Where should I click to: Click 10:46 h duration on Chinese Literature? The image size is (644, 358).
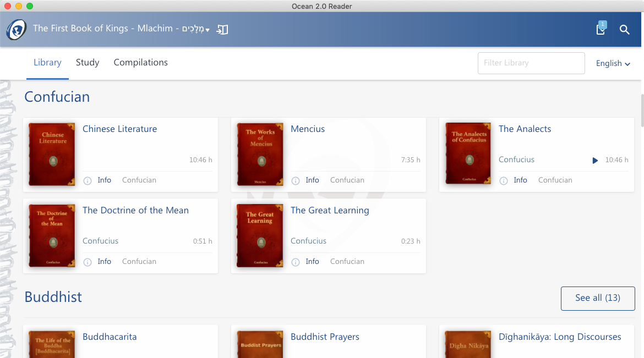click(x=201, y=159)
